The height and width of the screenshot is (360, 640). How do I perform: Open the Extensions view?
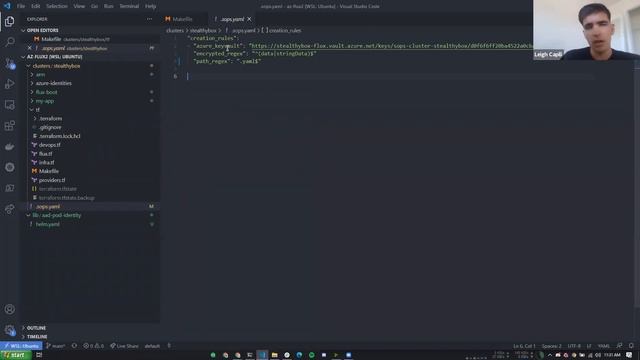tap(10, 125)
